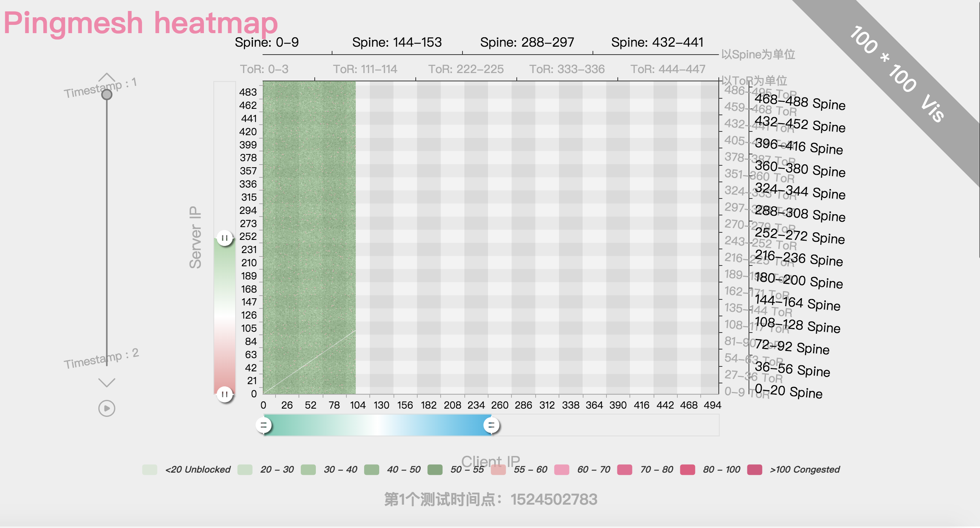980x528 pixels.
Task: Click the 260 tick on Client IP axis
Action: (499, 405)
